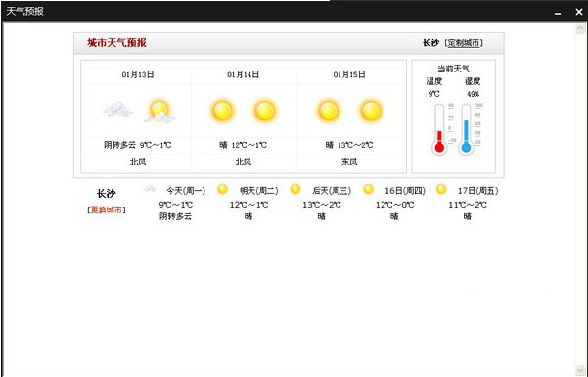
Task: Click the scrollbar down arrow
Action: [x=580, y=371]
